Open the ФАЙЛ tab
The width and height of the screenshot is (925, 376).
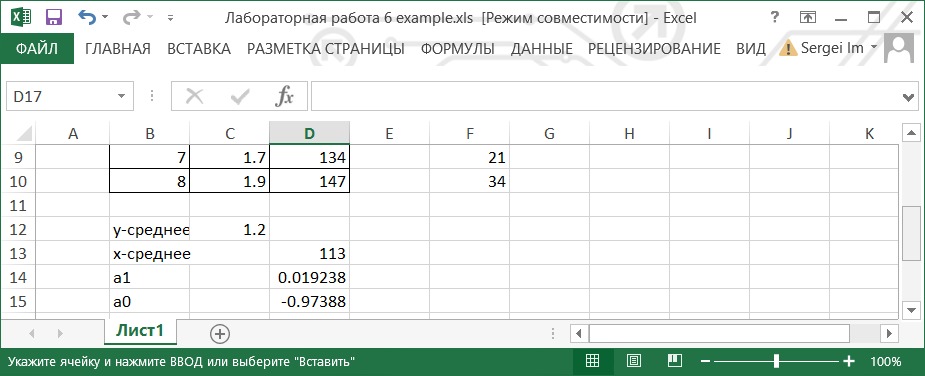coord(37,48)
